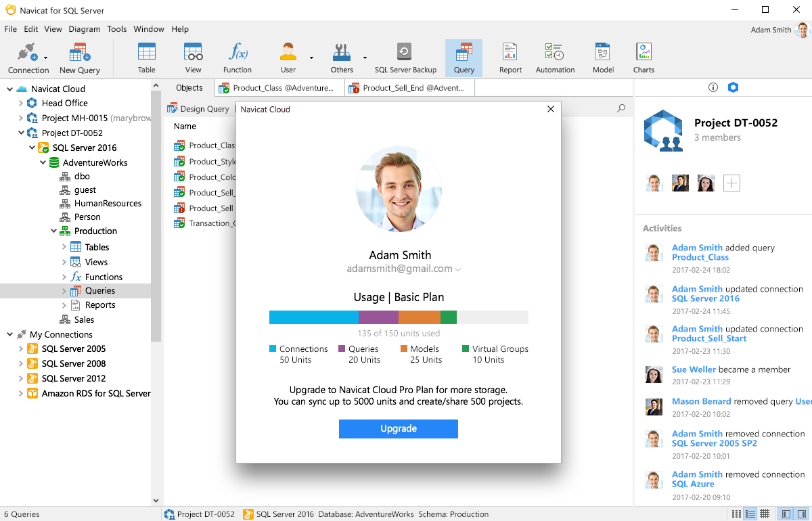Toggle the right information pane button
Screen dimensions: 812x521
pos(802,514)
